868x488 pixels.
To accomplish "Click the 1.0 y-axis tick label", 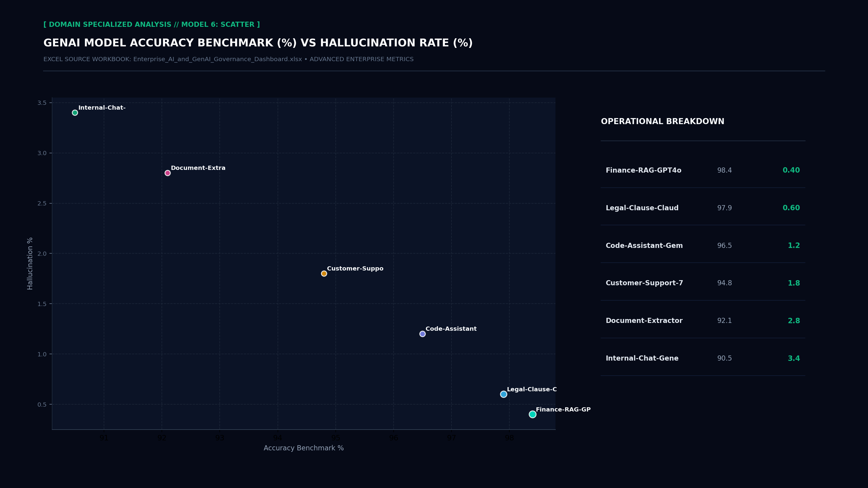I will click(42, 354).
